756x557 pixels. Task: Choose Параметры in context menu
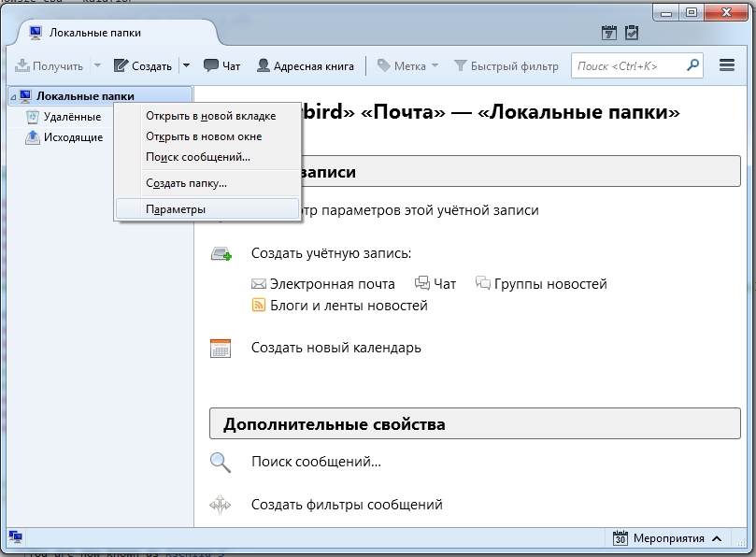click(207, 209)
